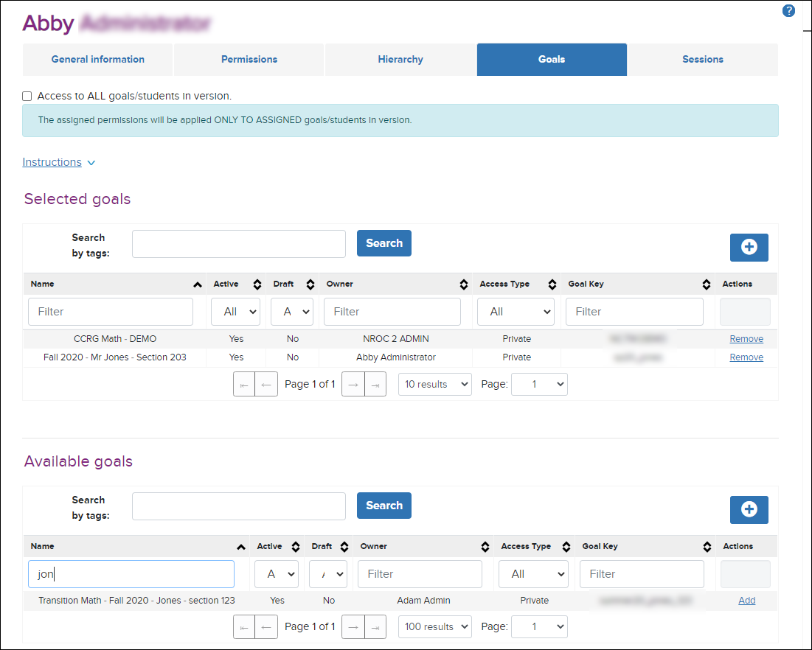Open Page number dropdown in Selected goals

[539, 384]
